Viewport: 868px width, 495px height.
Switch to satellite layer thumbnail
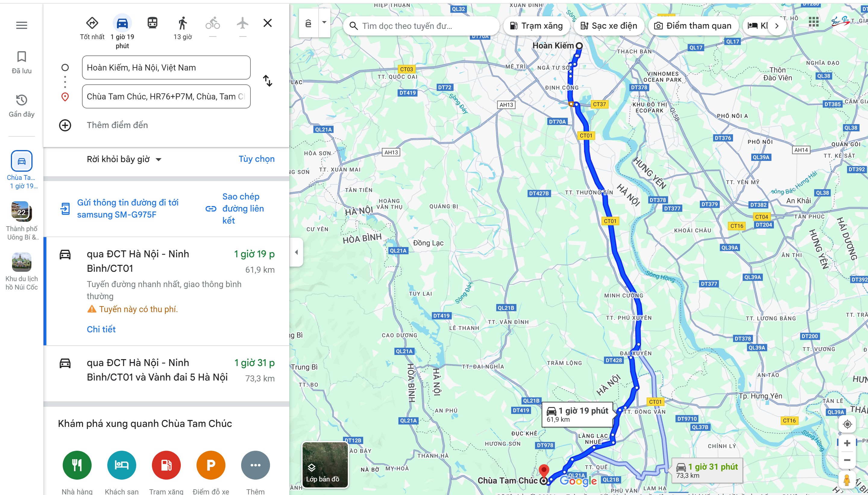point(325,464)
